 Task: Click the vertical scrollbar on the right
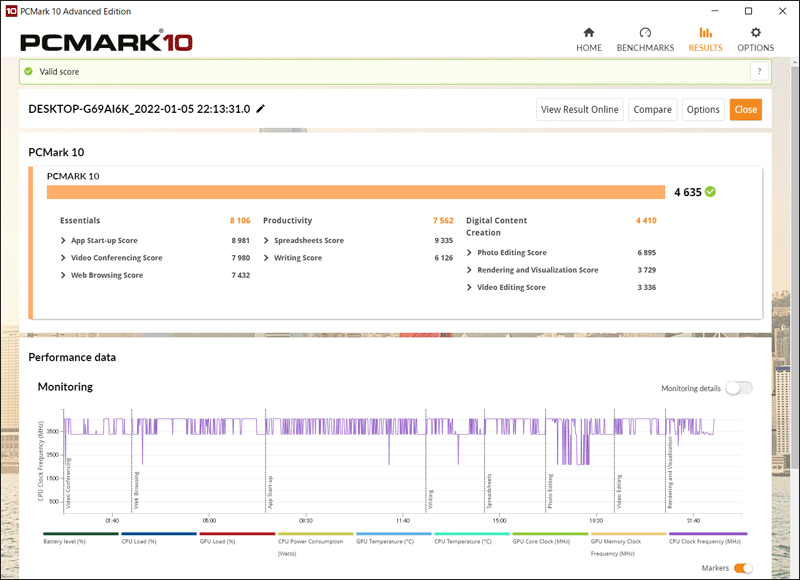click(x=795, y=265)
